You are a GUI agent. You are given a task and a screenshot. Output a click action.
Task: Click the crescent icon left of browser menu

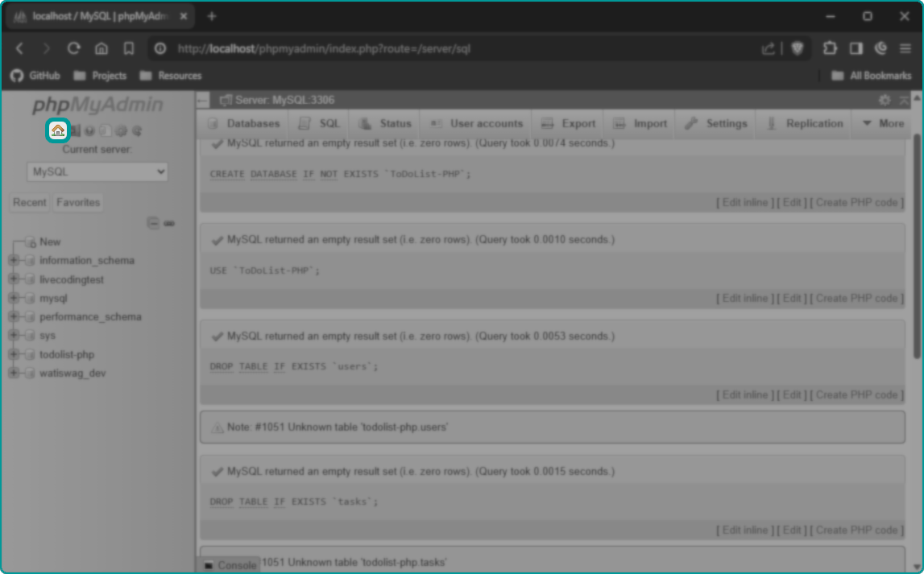881,48
